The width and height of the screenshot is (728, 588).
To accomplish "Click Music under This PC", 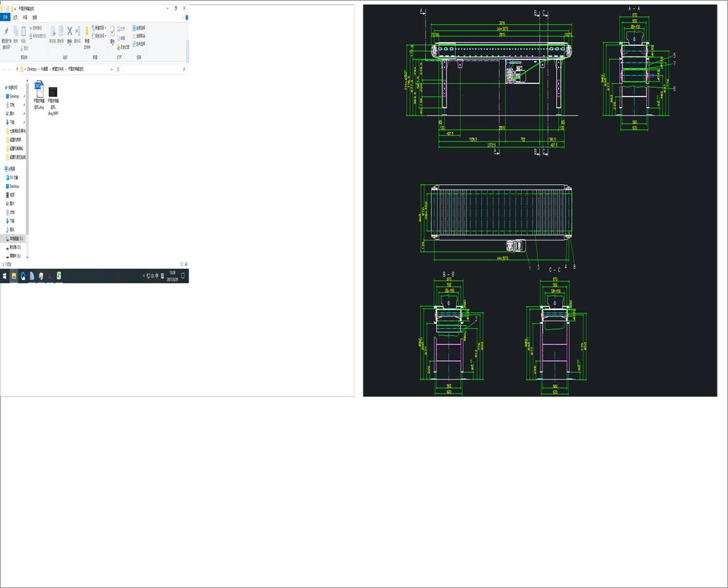I will pos(10,229).
